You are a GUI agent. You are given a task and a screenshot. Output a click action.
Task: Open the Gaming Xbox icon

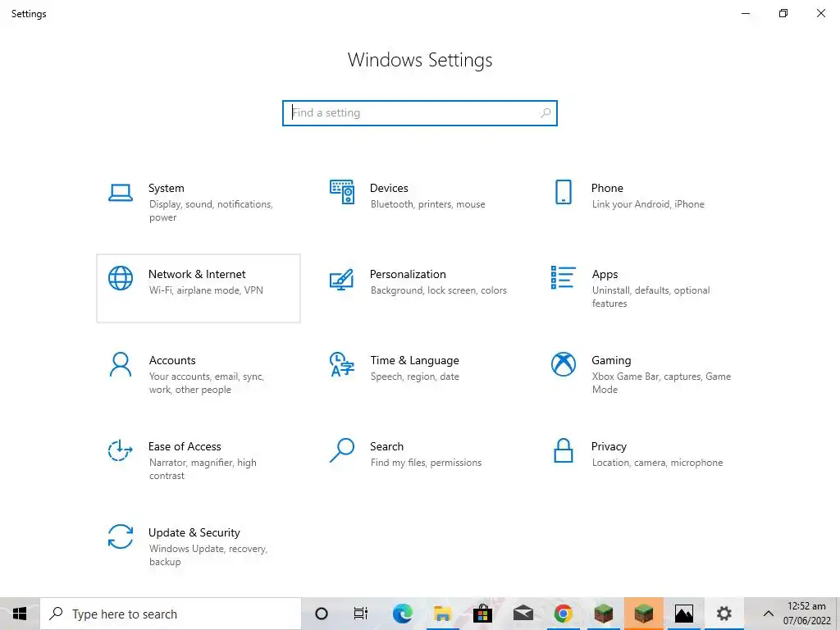coord(564,364)
